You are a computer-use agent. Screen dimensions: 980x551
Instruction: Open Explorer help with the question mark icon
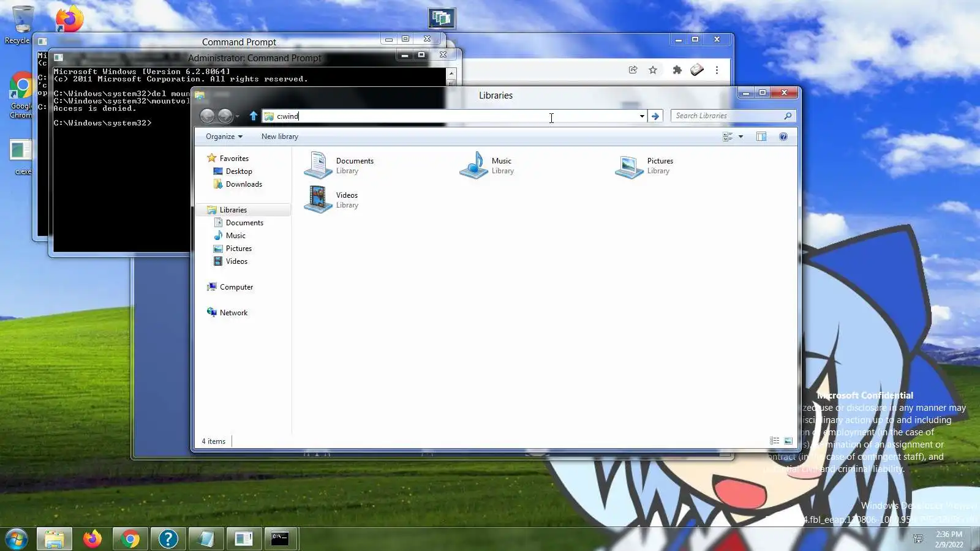pos(783,137)
